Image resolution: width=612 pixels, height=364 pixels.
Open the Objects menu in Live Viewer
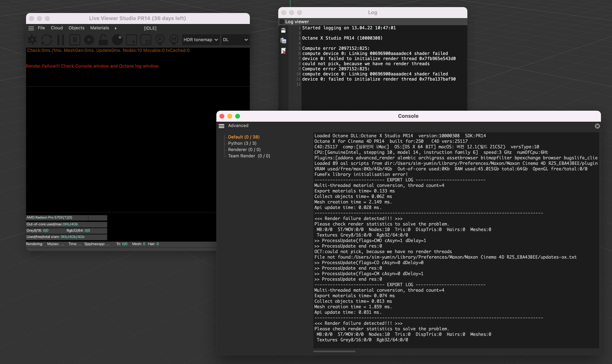pyautogui.click(x=76, y=28)
